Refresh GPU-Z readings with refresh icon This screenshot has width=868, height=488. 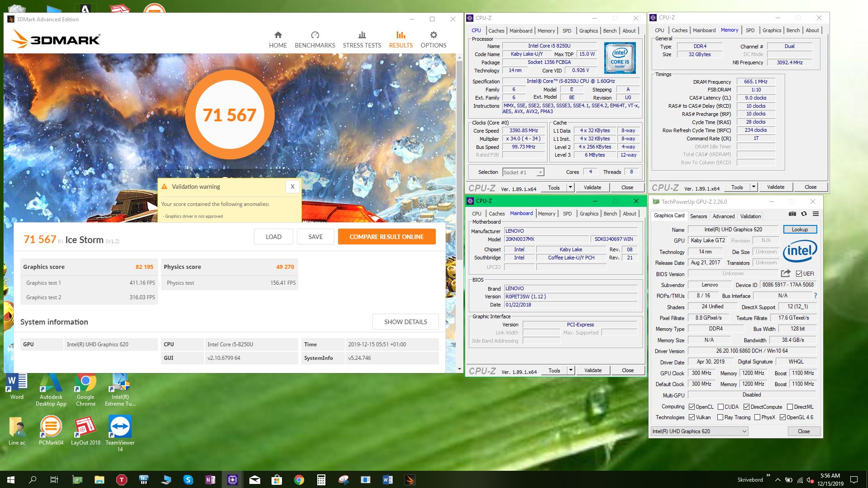click(804, 214)
